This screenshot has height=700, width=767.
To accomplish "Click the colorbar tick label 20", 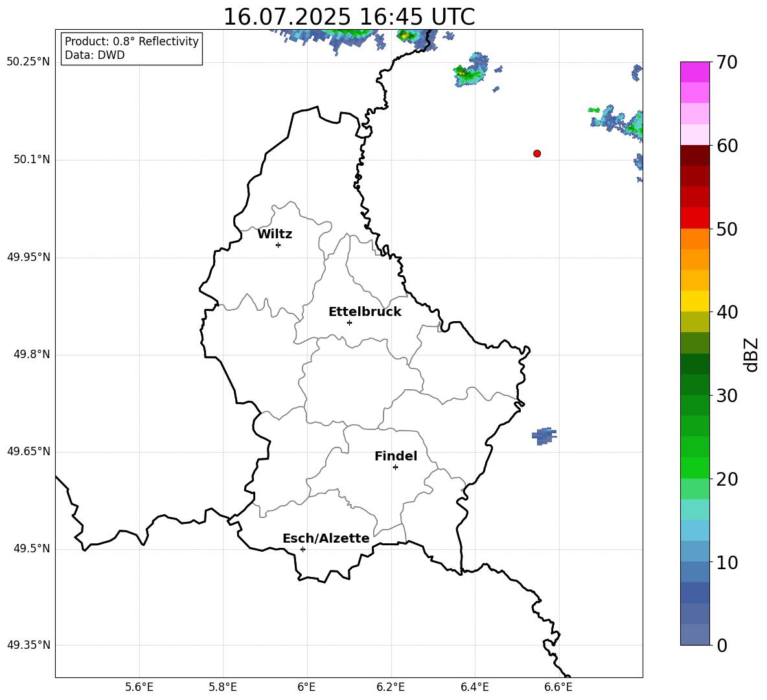I will click(727, 479).
